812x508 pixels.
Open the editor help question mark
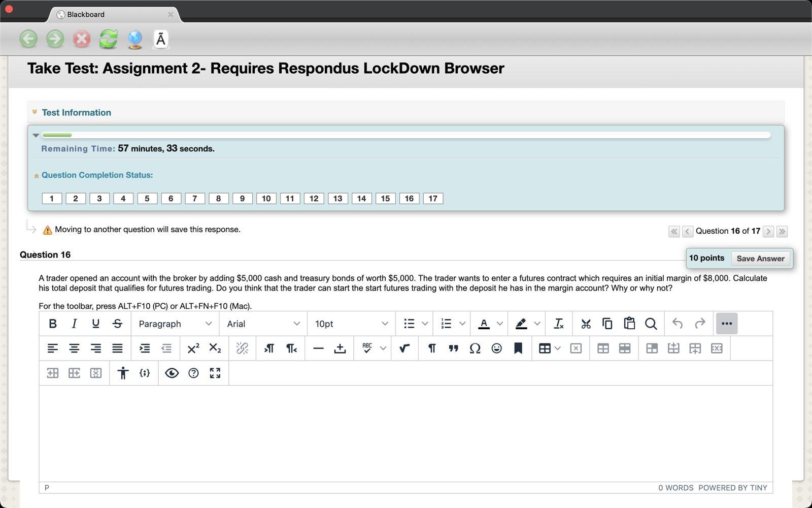(x=193, y=373)
